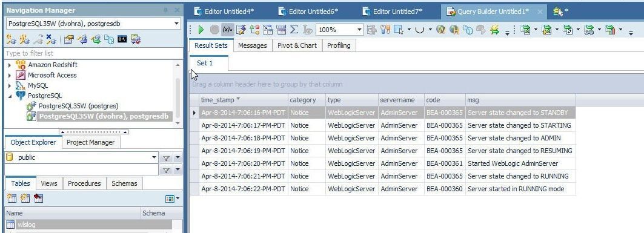
Task: Expand the MySQL tree node
Action: [10, 85]
